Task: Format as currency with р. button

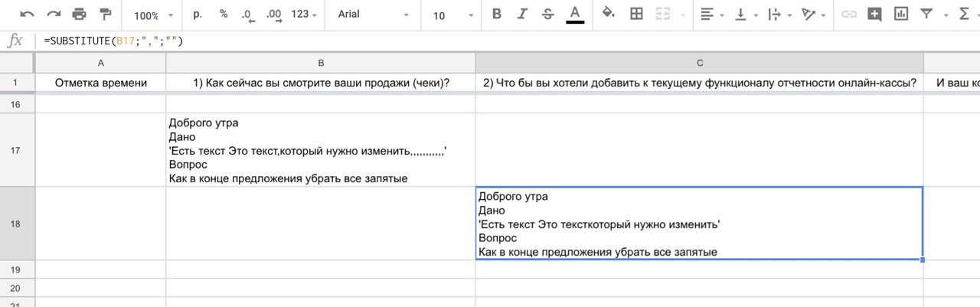Action: [x=198, y=14]
